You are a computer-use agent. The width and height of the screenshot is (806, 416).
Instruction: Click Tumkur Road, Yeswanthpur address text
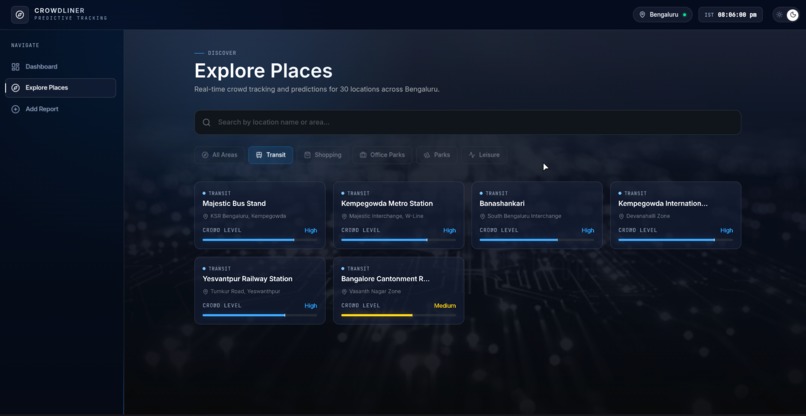245,292
